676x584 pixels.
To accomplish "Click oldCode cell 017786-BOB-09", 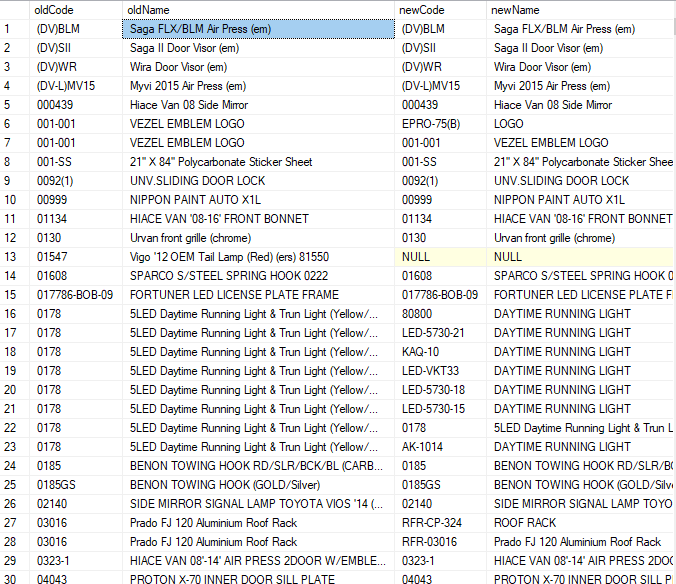I will click(76, 295).
